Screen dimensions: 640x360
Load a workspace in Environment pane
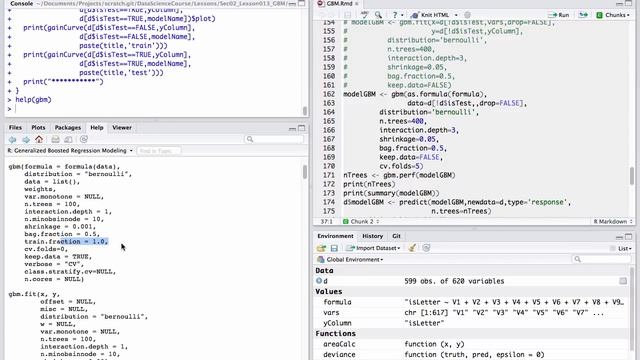click(321, 248)
